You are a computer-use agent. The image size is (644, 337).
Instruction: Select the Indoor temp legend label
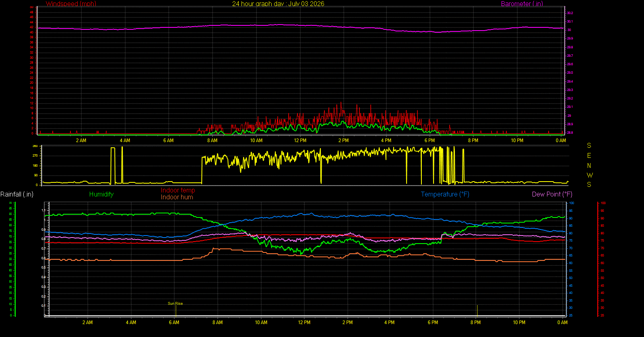point(178,190)
